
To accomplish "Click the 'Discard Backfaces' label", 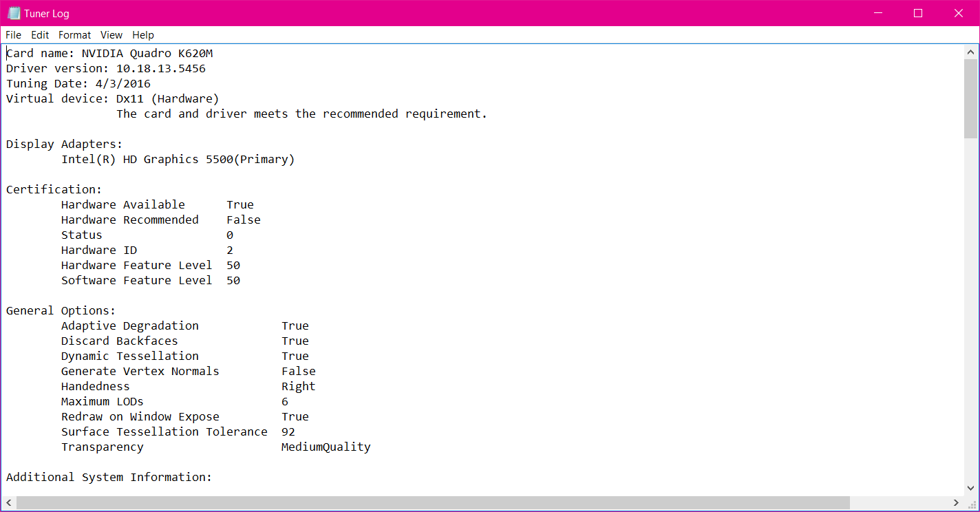I will click(120, 341).
